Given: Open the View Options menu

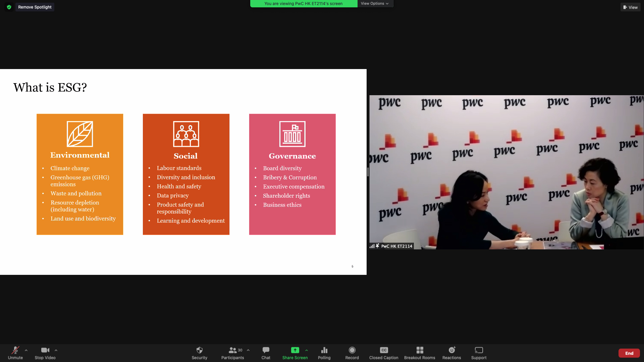Looking at the screenshot, I should point(375,4).
